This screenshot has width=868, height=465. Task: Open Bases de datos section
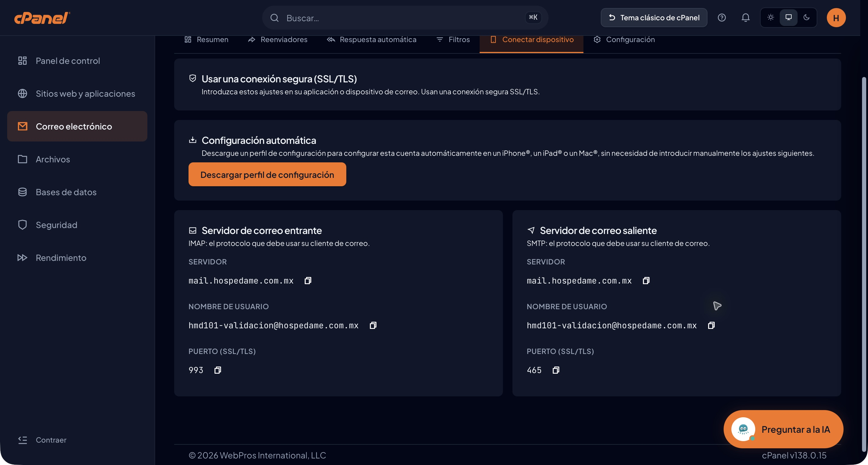tap(77, 192)
